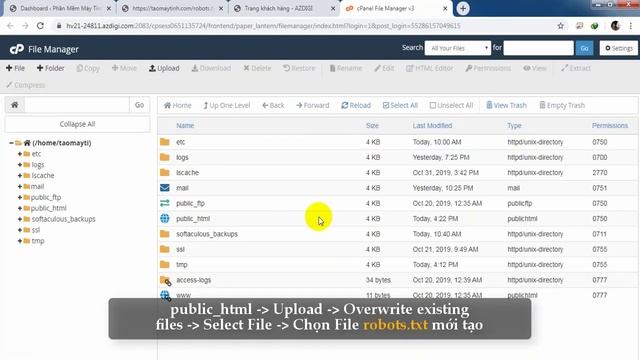Click Unselect All checkbox button
Viewport: 640px width, 360px height.
(x=451, y=105)
